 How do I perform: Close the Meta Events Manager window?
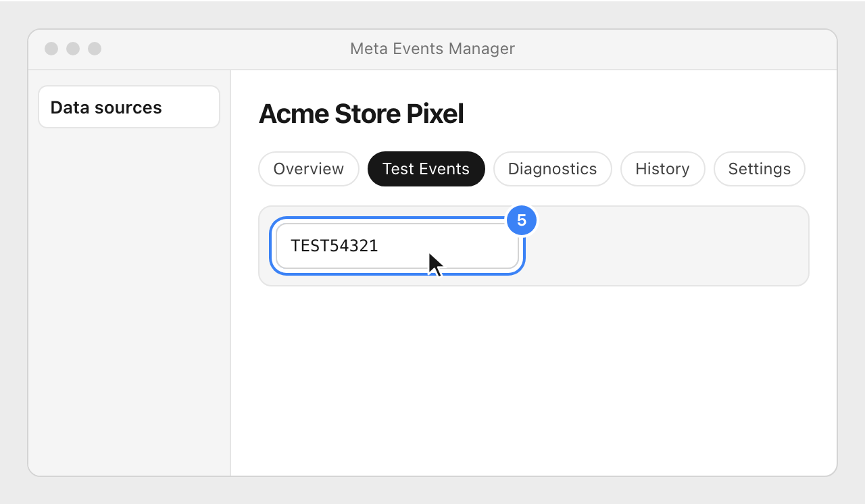pyautogui.click(x=51, y=49)
